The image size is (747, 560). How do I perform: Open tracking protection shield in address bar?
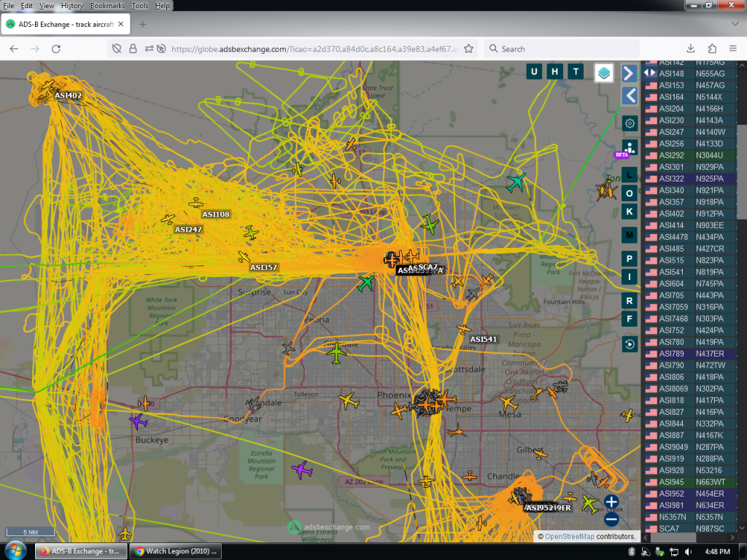[x=117, y=49]
